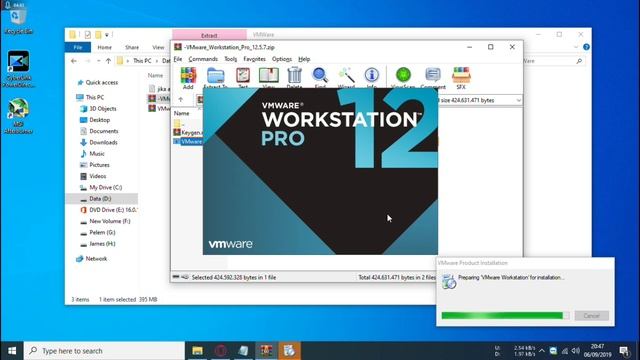
Task: Click the Name column header in WinRAR
Action: [182, 113]
